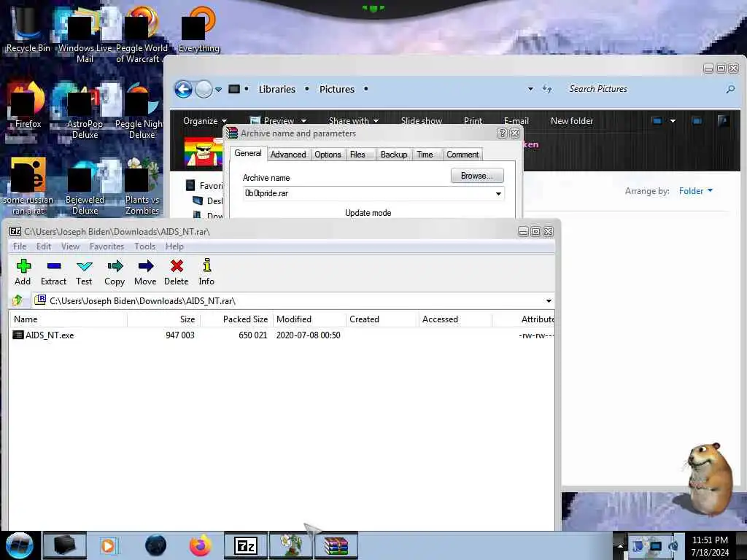
Task: Open the File menu in 7-Zip
Action: click(20, 246)
